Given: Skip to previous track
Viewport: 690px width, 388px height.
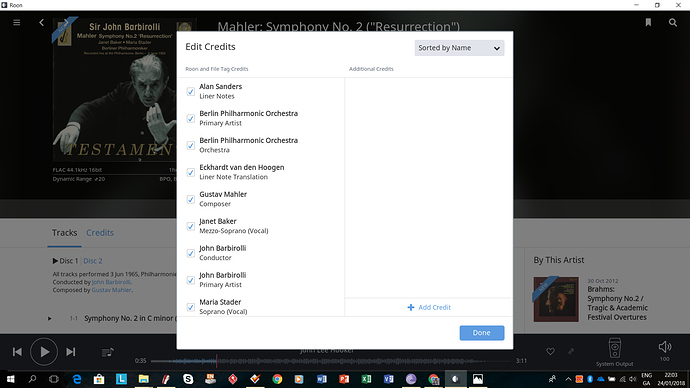Looking at the screenshot, I should (x=17, y=352).
